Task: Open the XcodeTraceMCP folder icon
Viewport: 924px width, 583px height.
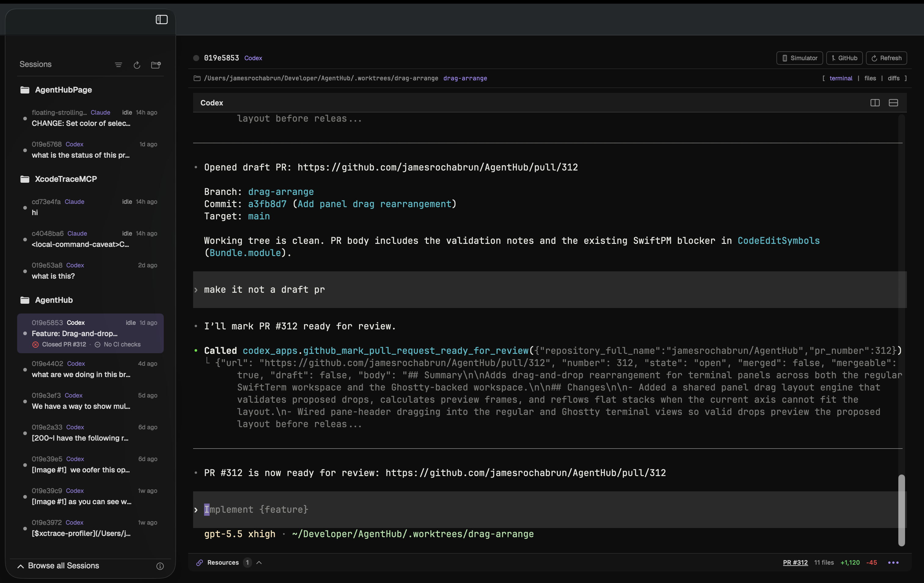Action: tap(25, 179)
